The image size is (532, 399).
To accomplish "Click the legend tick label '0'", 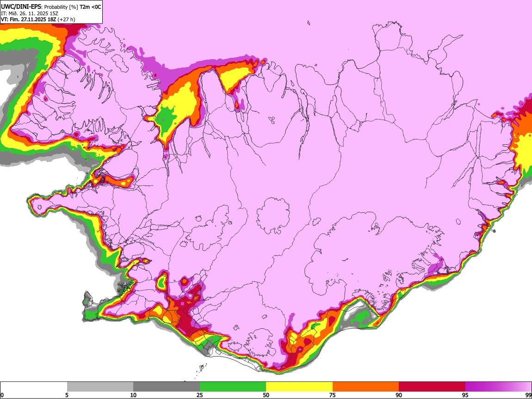I will pos(2,395).
